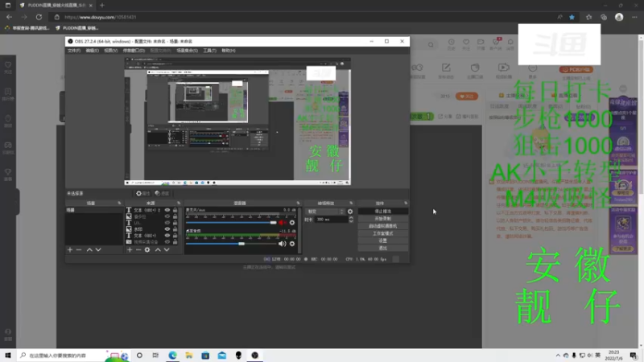The height and width of the screenshot is (362, 644).
Task: Select the 水印 source row
Action: 152,229
